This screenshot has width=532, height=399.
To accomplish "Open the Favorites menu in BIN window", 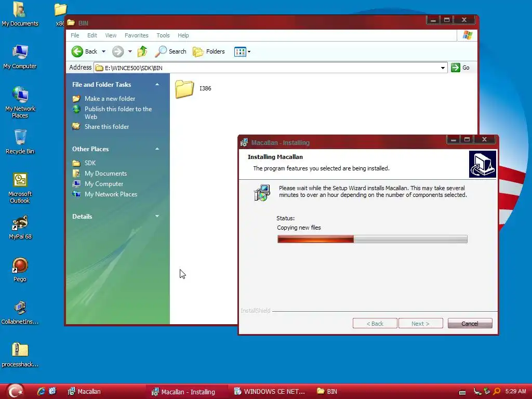I will click(137, 35).
